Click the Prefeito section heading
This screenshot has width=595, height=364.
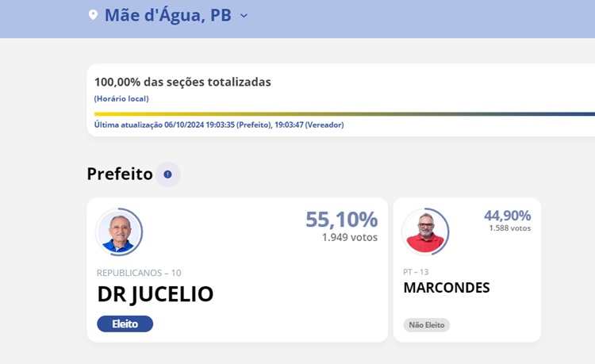click(120, 174)
